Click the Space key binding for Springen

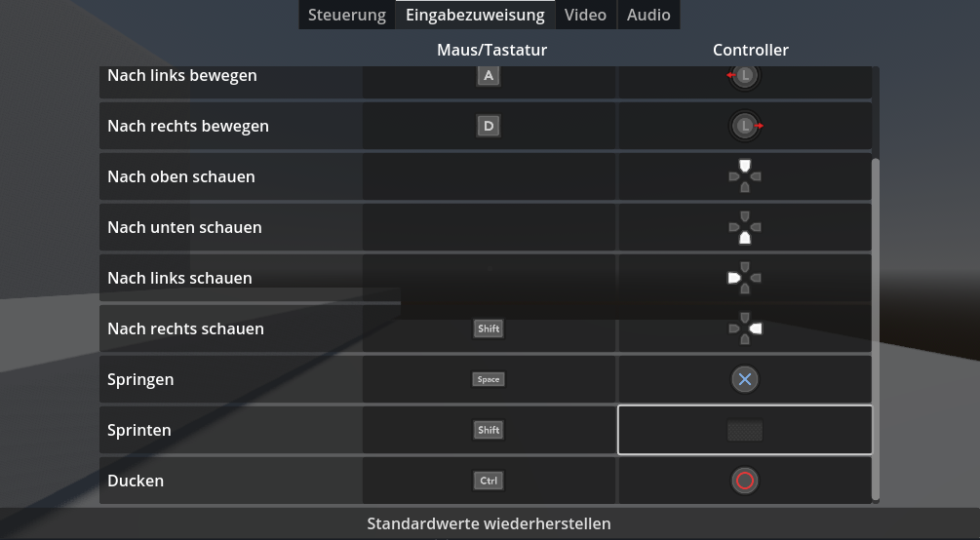click(x=489, y=379)
